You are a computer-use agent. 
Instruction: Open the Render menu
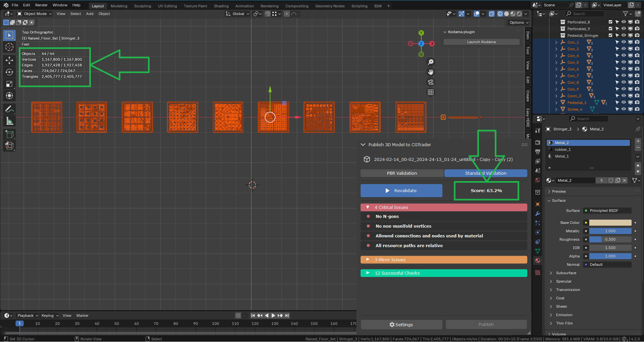coord(41,5)
